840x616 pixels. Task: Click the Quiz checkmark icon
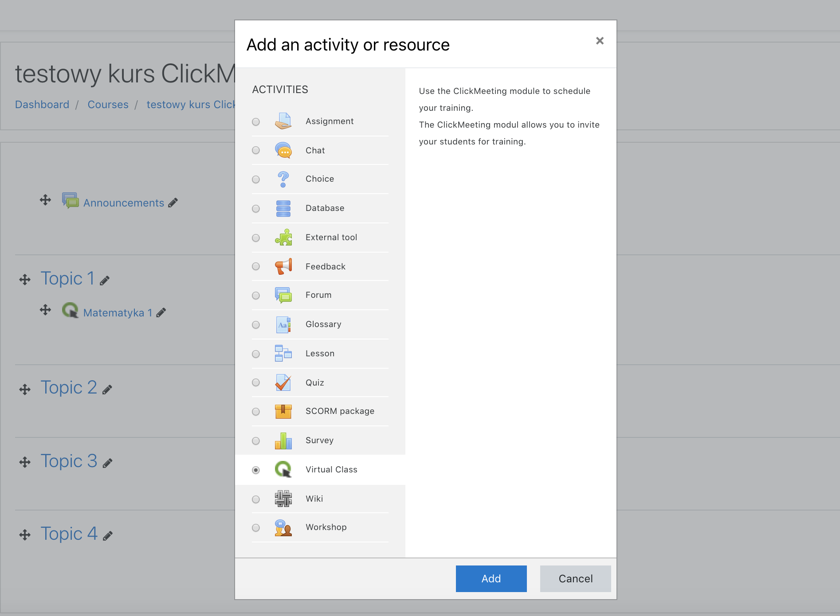283,382
